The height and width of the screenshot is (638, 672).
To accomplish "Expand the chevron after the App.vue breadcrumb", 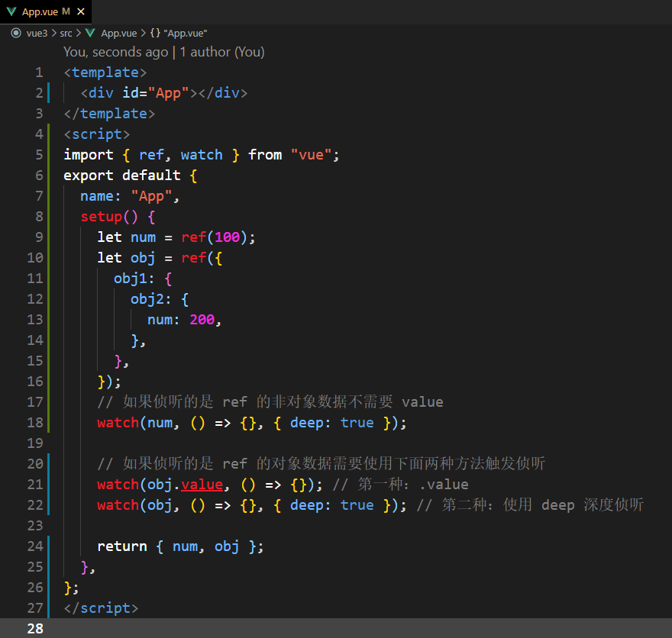I will (x=143, y=33).
